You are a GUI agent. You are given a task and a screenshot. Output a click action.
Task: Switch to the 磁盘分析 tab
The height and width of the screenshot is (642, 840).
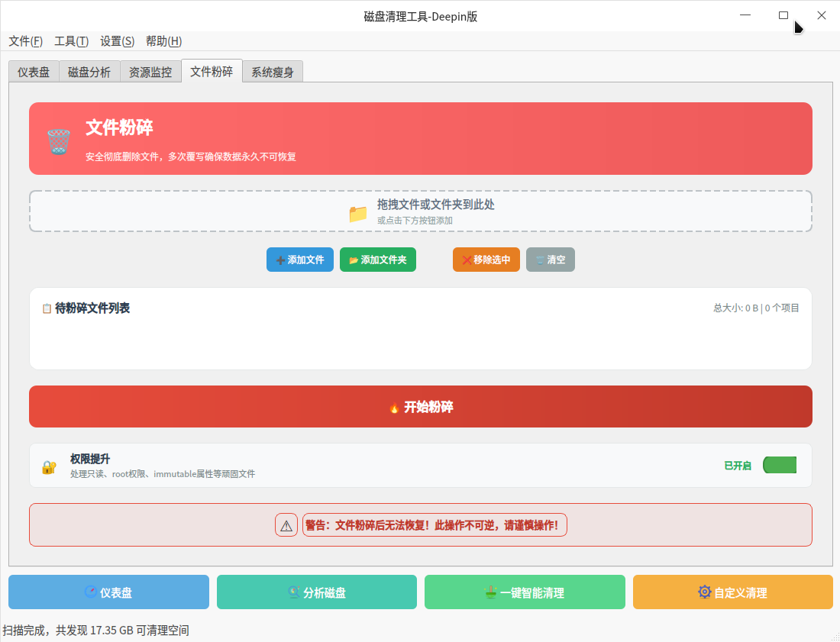[89, 72]
